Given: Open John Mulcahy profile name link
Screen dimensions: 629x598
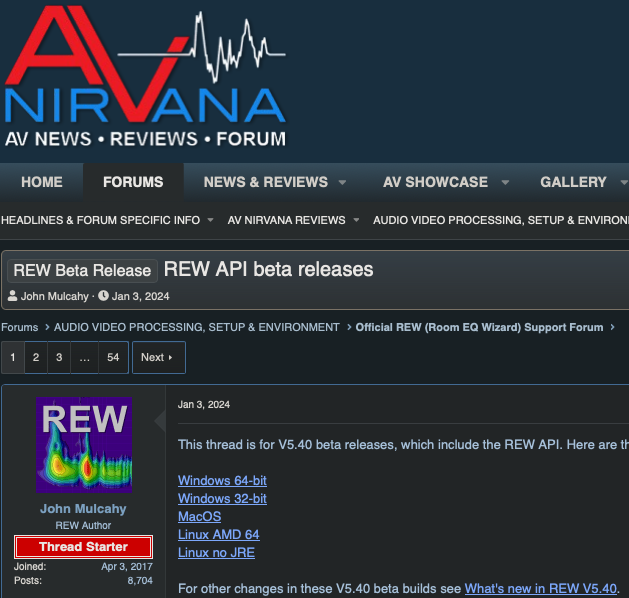Looking at the screenshot, I should (x=83, y=509).
